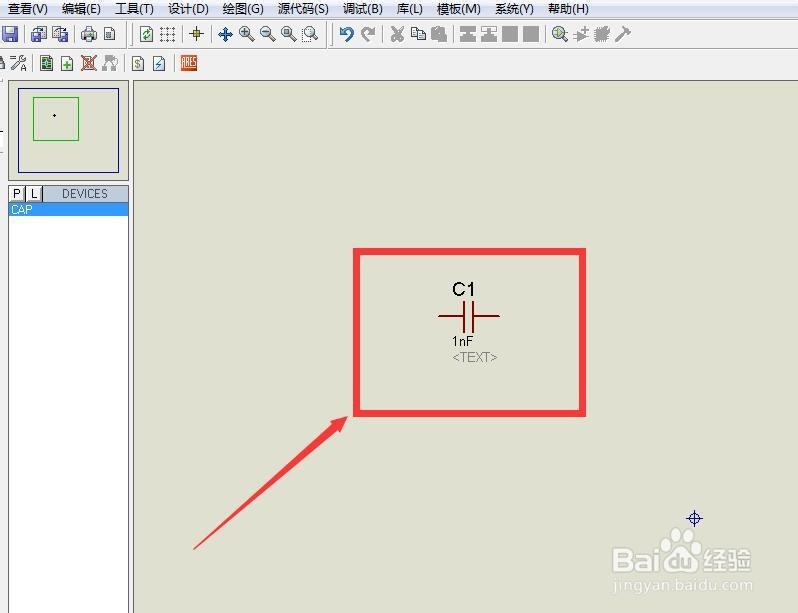Print the schematic

89,35
